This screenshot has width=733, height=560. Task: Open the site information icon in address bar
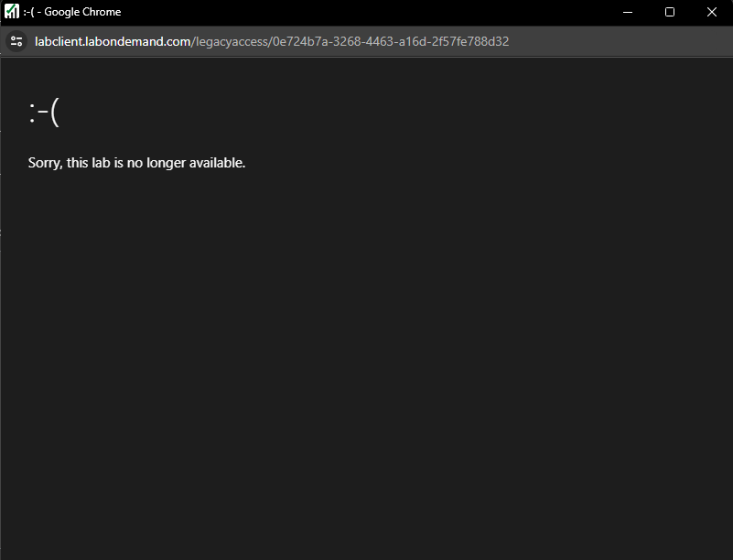click(16, 41)
